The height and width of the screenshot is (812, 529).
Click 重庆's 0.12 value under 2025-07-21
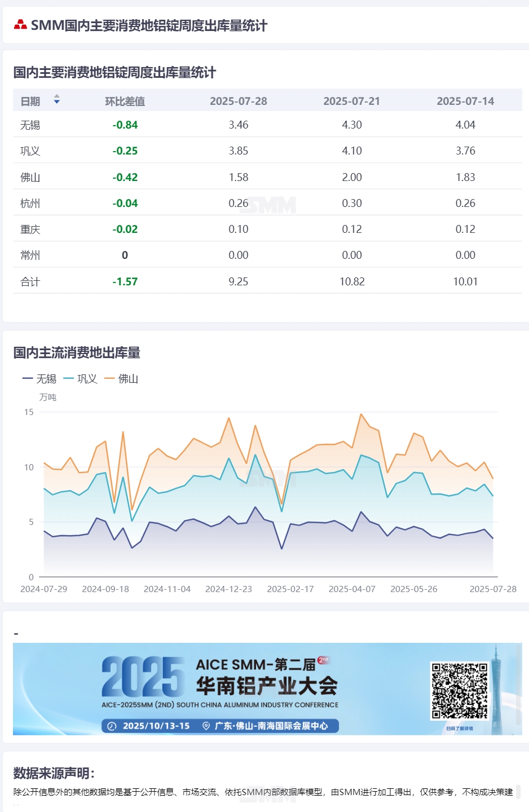pos(352,230)
